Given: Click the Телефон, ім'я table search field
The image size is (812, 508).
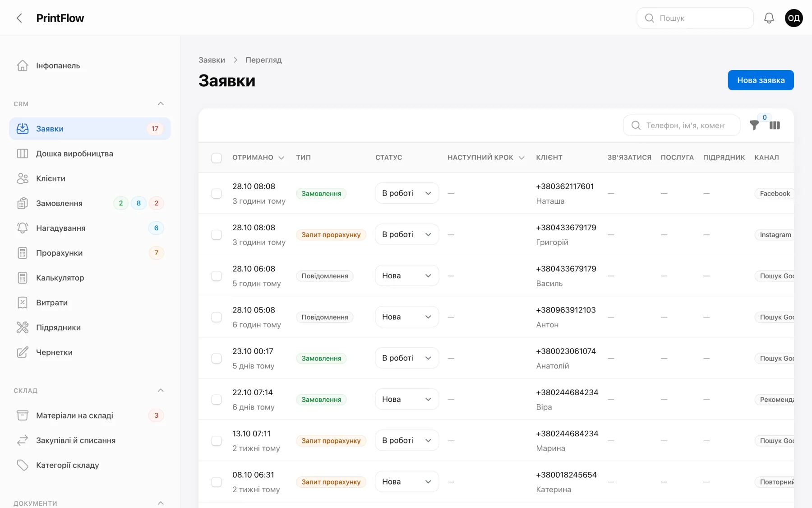Looking at the screenshot, I should point(682,126).
